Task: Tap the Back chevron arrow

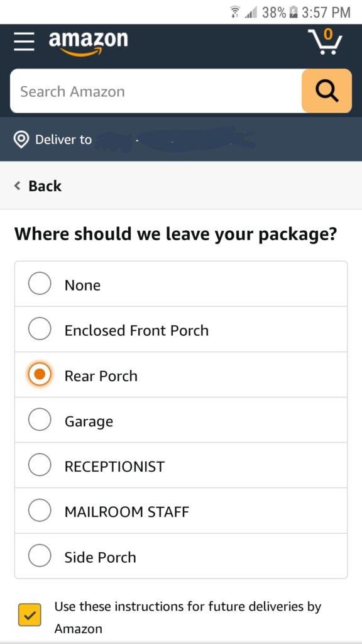Action: (17, 186)
